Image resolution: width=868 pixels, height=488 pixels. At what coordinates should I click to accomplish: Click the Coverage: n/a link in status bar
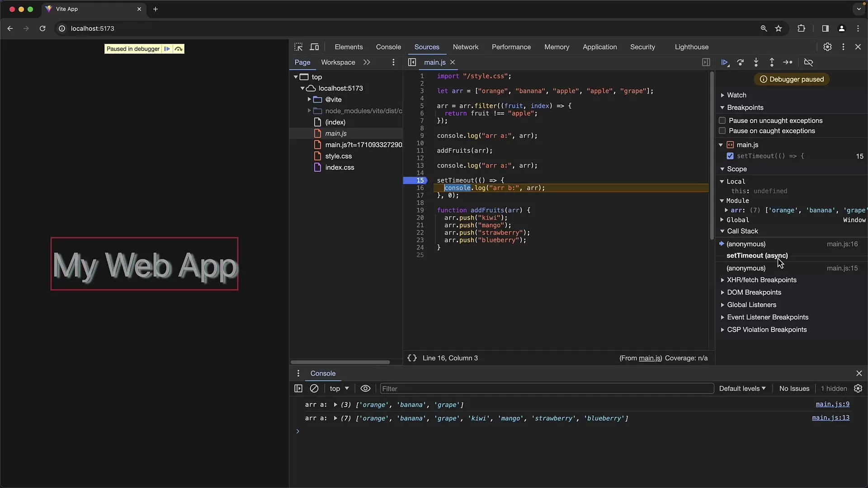tap(686, 357)
